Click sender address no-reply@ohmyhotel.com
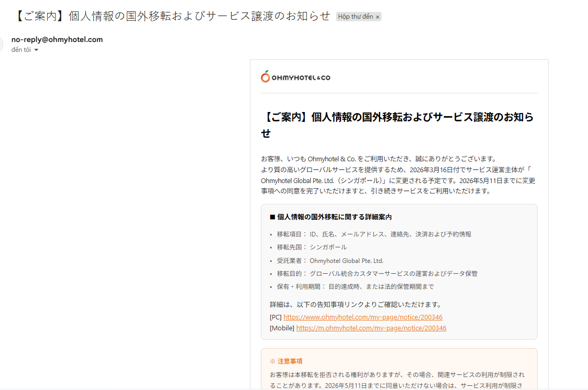 point(57,39)
